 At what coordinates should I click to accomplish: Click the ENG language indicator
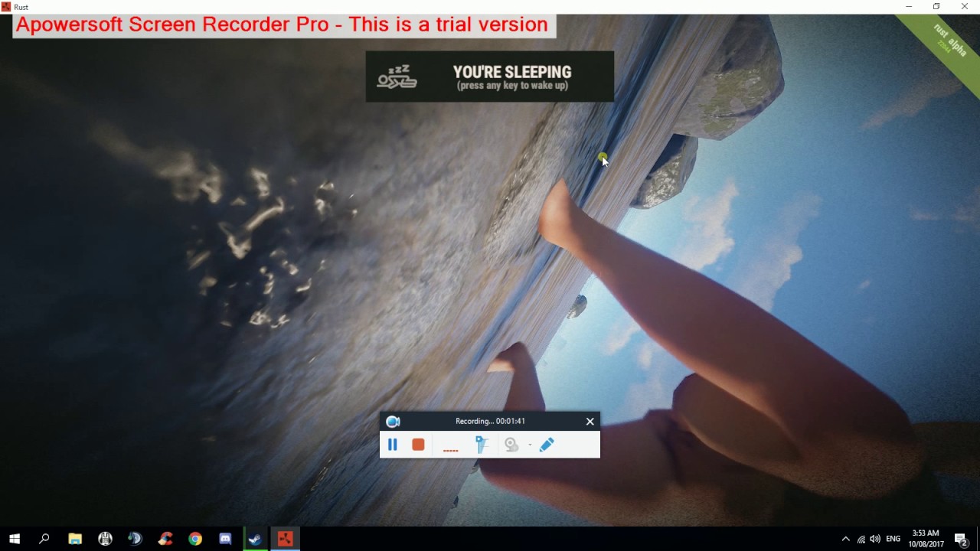coord(893,539)
